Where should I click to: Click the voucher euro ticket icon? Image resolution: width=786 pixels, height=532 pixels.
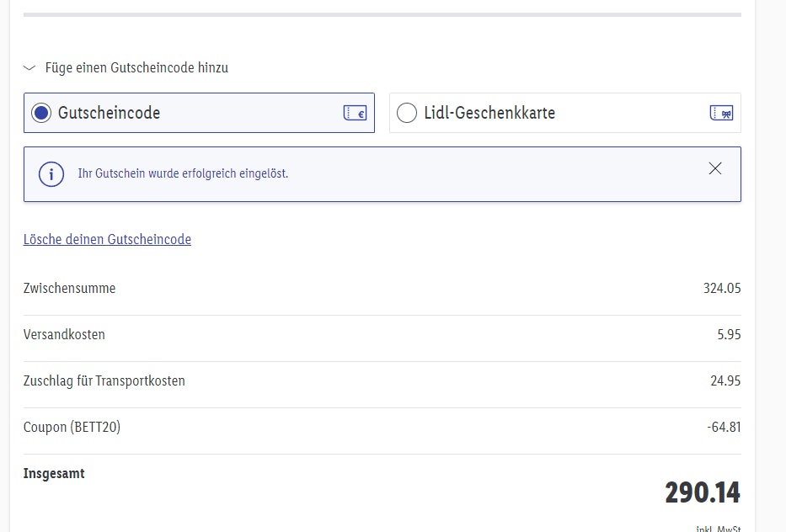355,113
